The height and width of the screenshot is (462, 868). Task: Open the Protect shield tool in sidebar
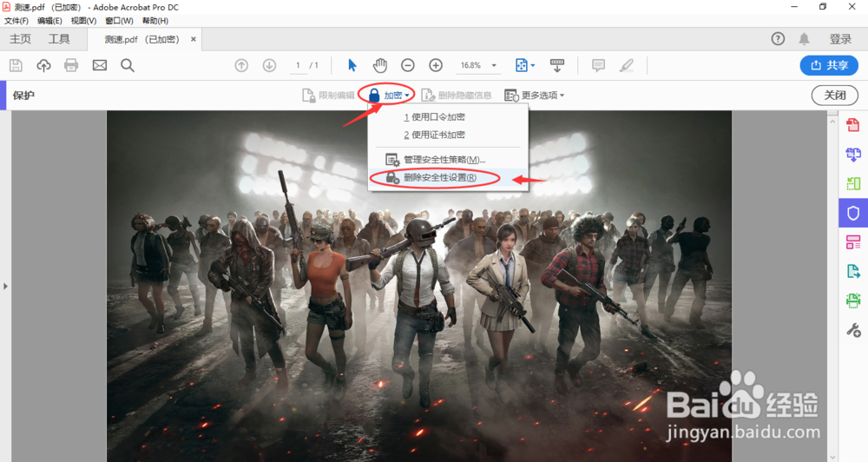tap(853, 213)
